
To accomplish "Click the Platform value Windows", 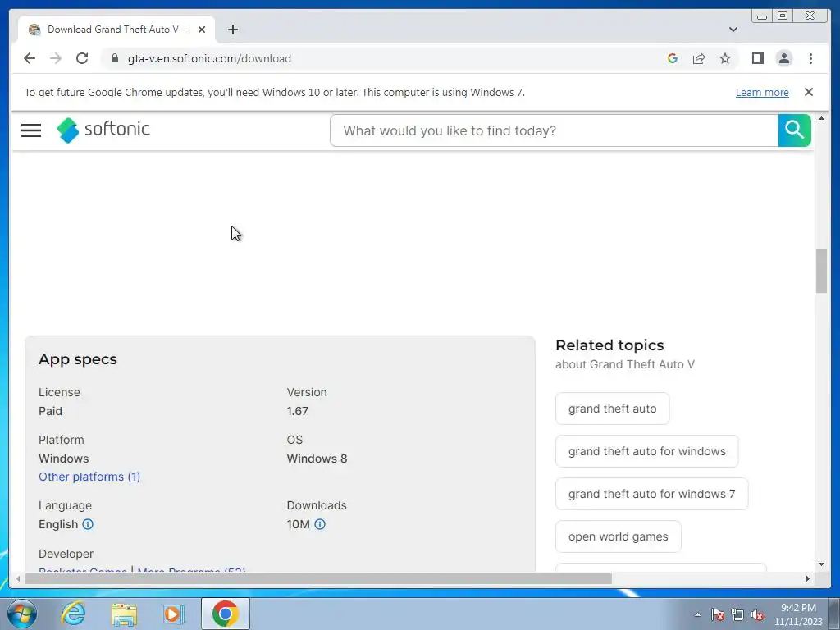I will [x=64, y=459].
